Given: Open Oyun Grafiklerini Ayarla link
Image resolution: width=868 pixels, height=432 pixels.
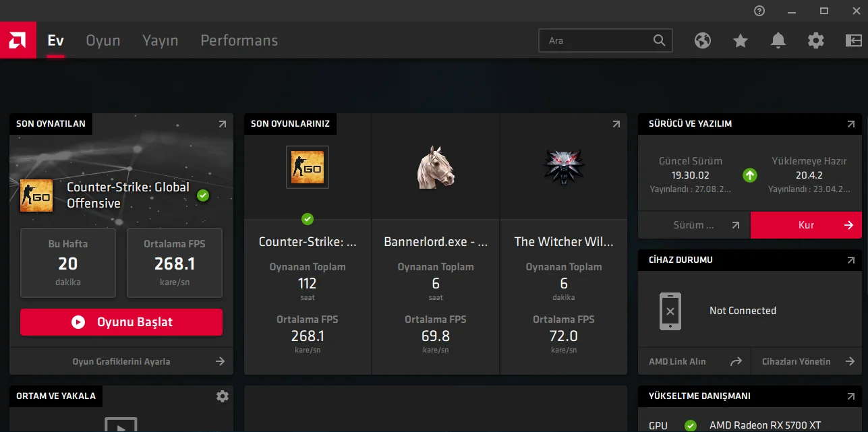Looking at the screenshot, I should [121, 361].
